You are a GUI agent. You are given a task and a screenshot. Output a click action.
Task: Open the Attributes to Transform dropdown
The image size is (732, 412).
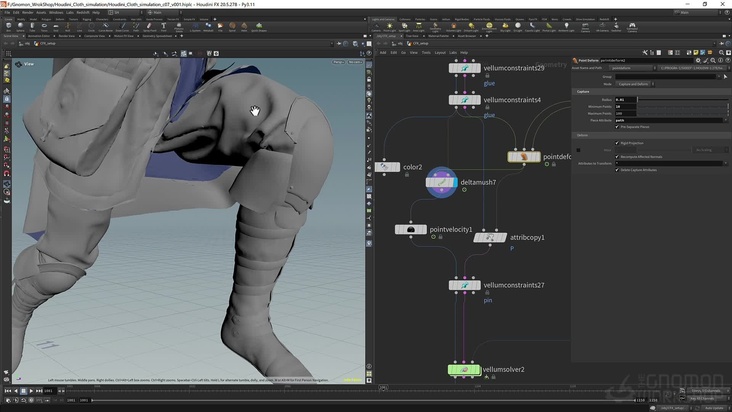726,163
